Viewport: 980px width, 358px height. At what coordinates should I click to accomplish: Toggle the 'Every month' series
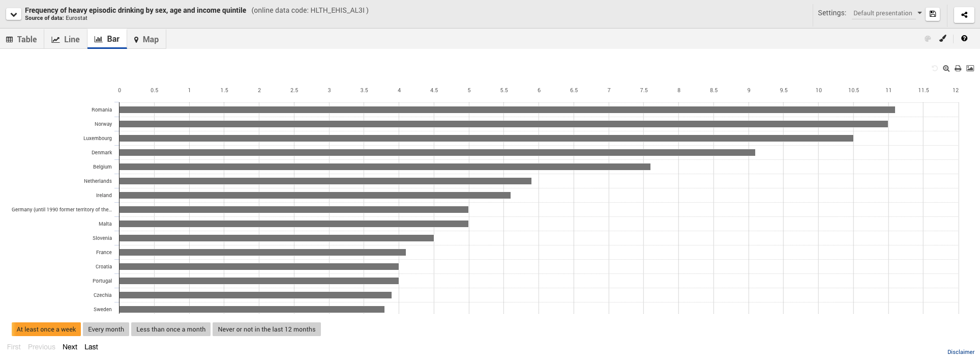pyautogui.click(x=106, y=329)
